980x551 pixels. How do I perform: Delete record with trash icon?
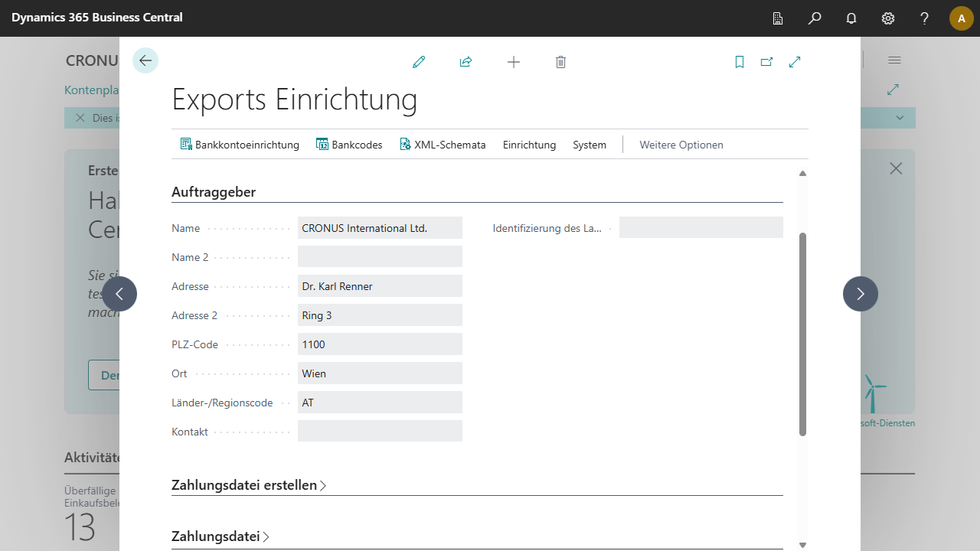point(560,62)
